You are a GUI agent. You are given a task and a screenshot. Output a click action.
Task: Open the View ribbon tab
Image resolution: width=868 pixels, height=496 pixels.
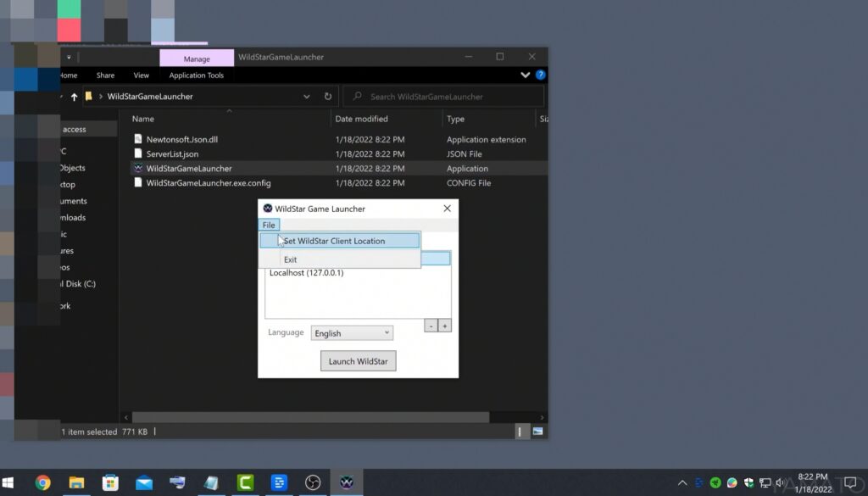click(142, 75)
